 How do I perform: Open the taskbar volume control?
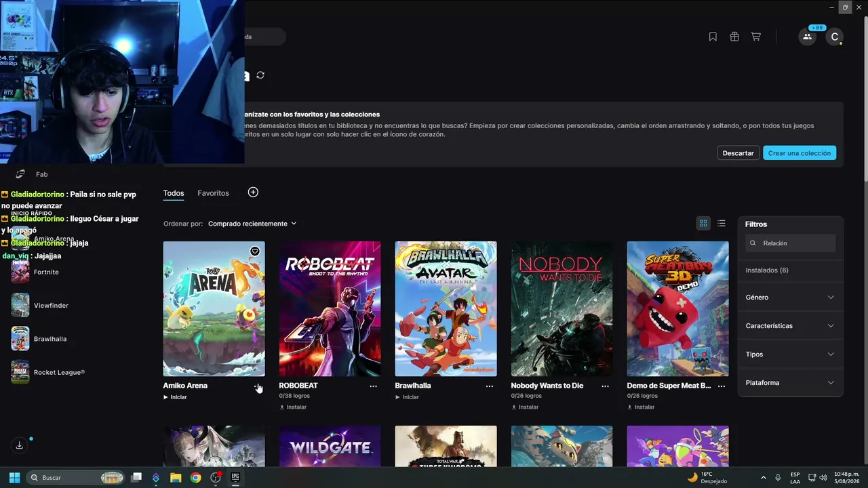(x=823, y=478)
